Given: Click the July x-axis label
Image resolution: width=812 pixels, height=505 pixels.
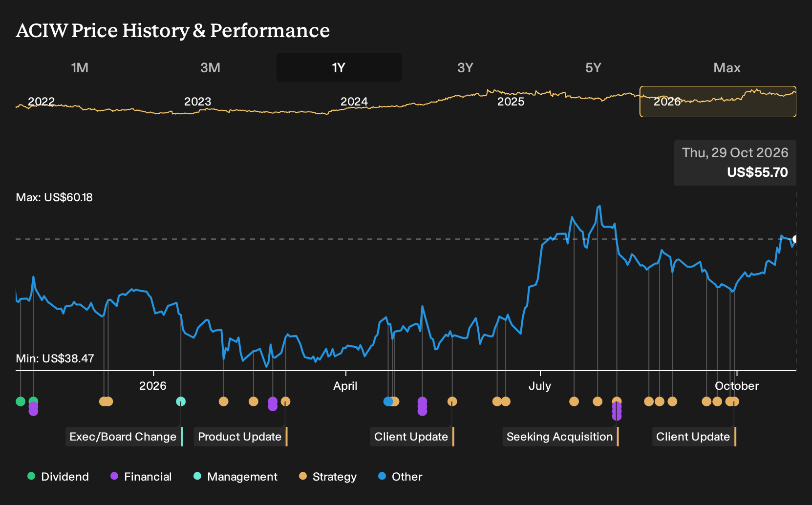Looking at the screenshot, I should [x=540, y=386].
